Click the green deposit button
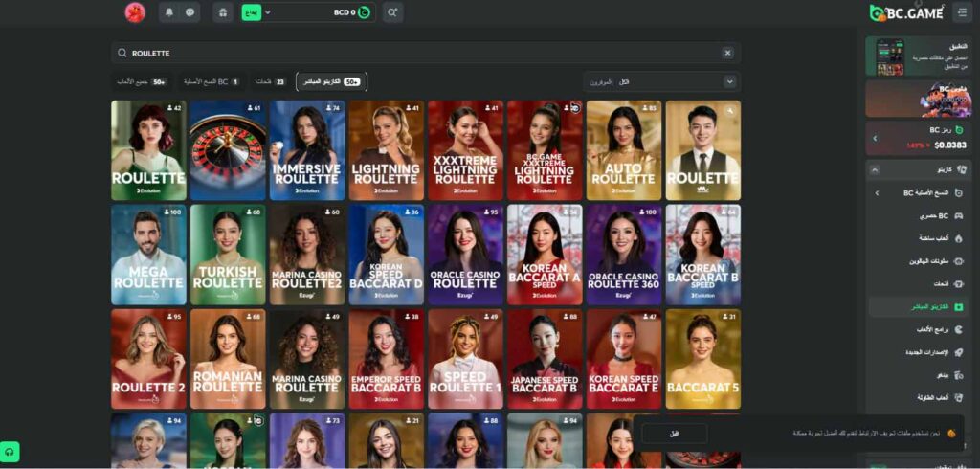Screen dimensions: 980x469 (252, 11)
